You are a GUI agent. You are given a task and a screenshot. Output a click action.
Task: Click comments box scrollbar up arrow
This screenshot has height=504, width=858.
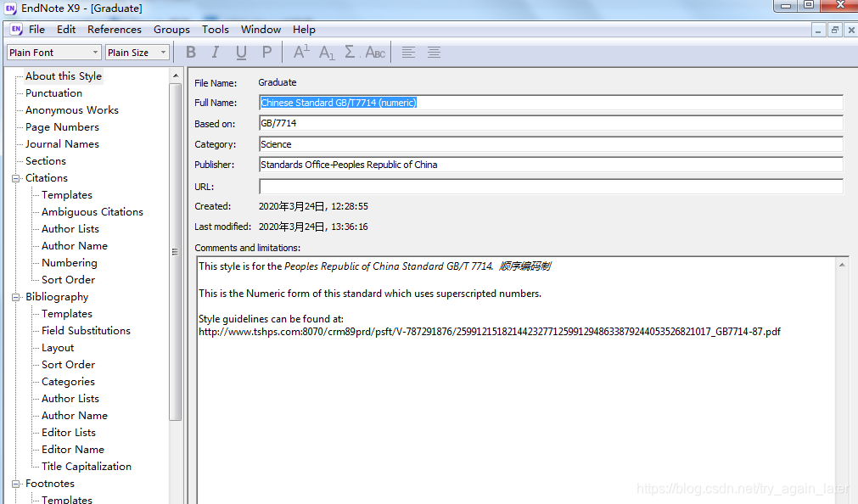click(x=842, y=265)
